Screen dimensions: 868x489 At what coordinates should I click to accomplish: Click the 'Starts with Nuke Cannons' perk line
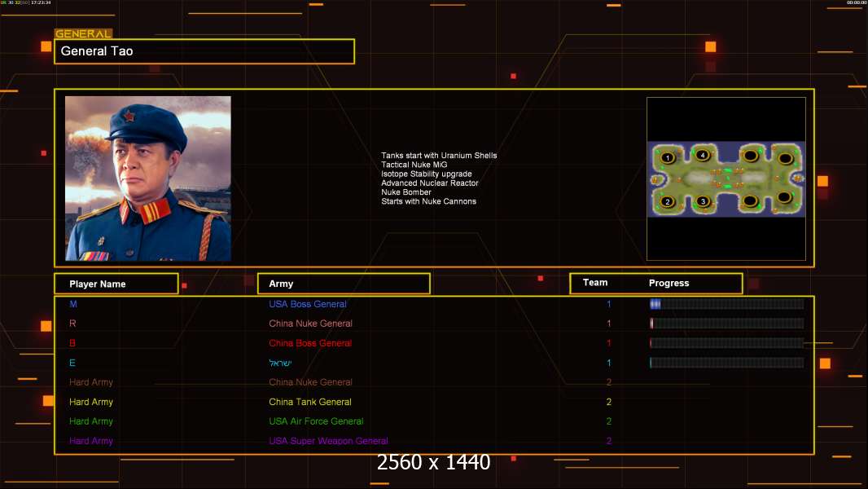(428, 201)
